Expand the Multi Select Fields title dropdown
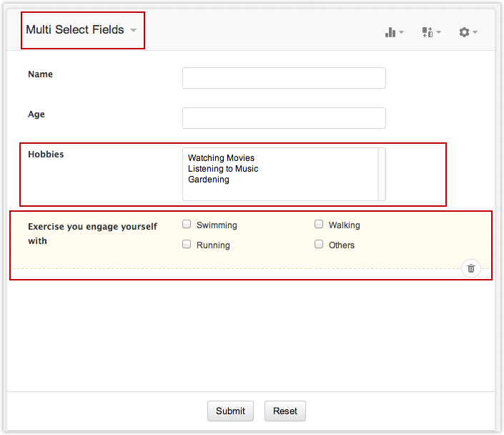Image resolution: width=504 pixels, height=435 pixels. 133,31
